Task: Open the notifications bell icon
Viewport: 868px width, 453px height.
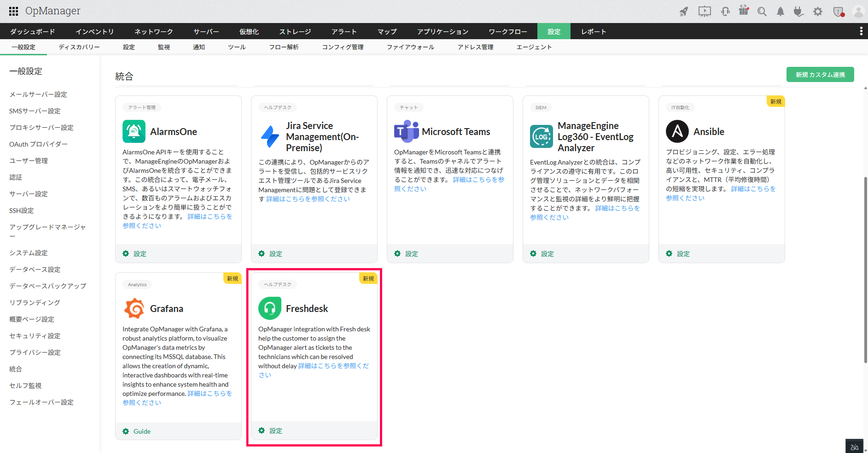Action: [780, 11]
